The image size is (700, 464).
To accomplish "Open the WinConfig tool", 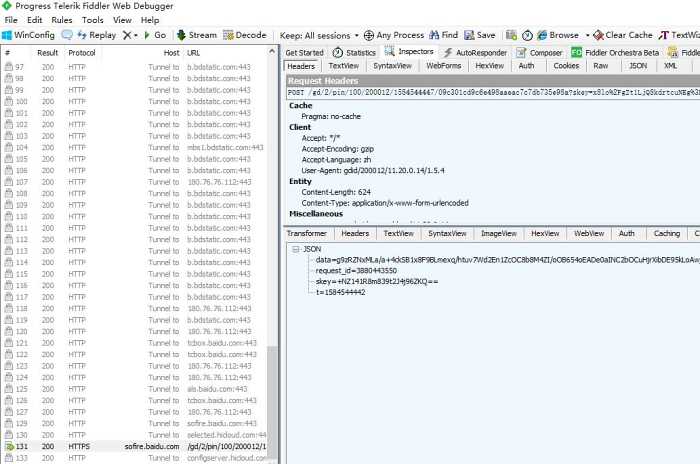I will pyautogui.click(x=29, y=35).
